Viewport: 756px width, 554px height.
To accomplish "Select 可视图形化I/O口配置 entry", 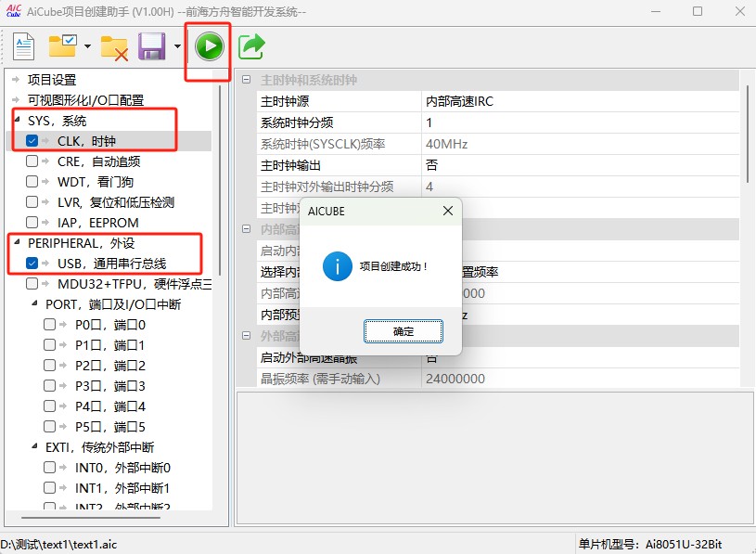I will coord(86,100).
